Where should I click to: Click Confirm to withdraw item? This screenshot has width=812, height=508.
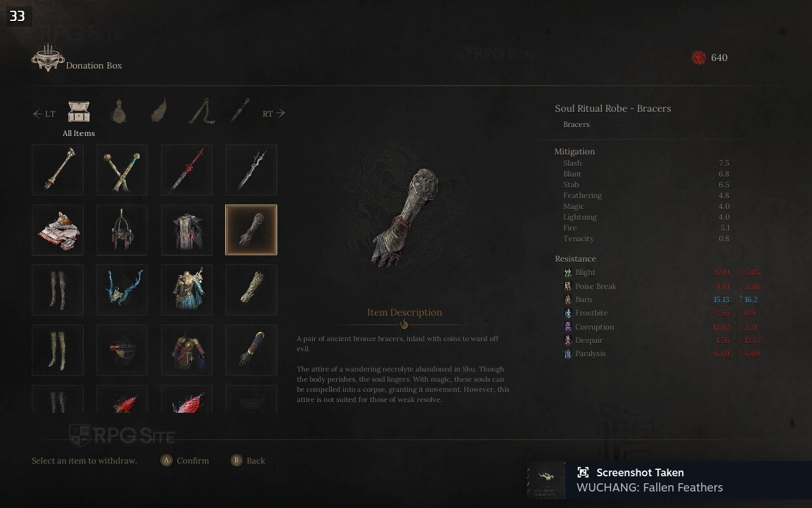[x=185, y=460]
